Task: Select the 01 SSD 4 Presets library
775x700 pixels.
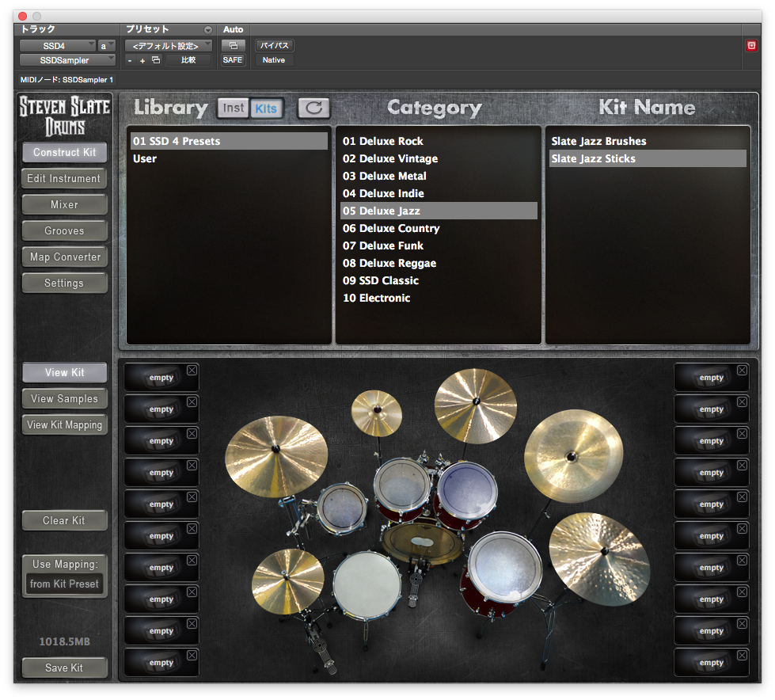Action: (x=229, y=141)
